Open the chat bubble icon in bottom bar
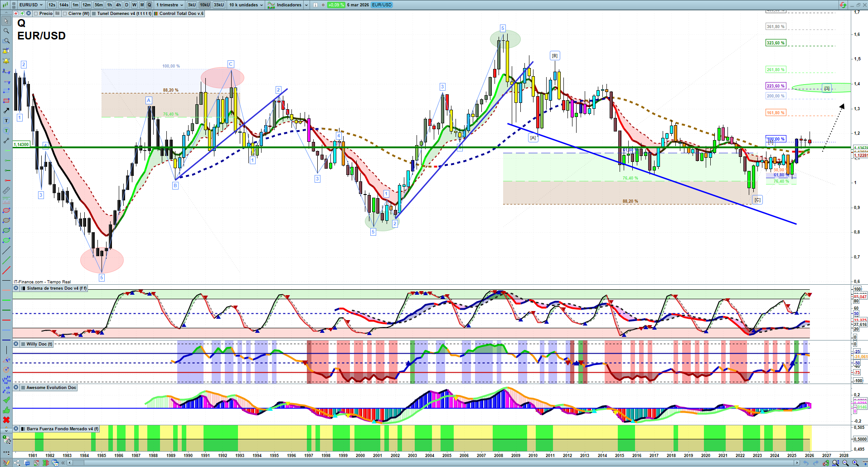Image resolution: width=868 pixels, height=467 pixels. [x=27, y=463]
